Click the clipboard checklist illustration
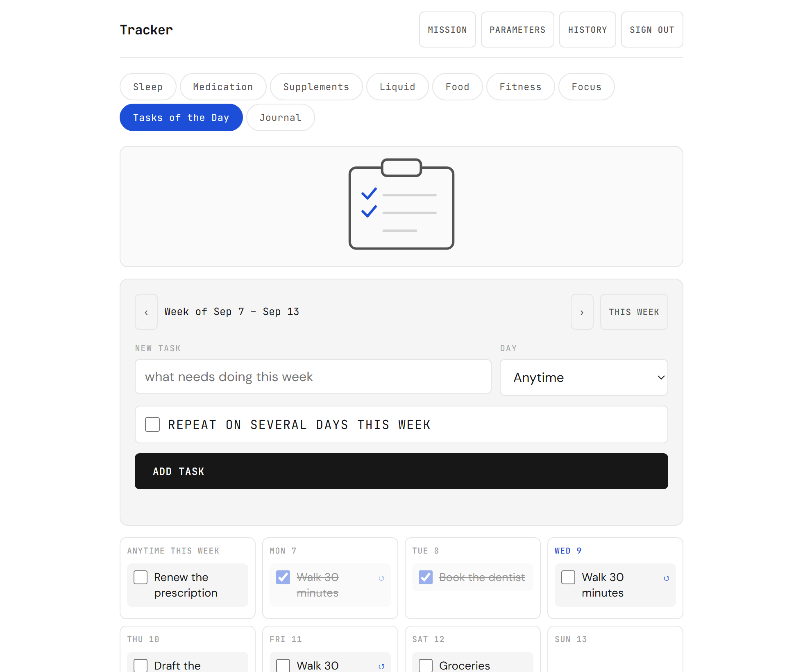This screenshot has height=672, width=803. click(401, 204)
